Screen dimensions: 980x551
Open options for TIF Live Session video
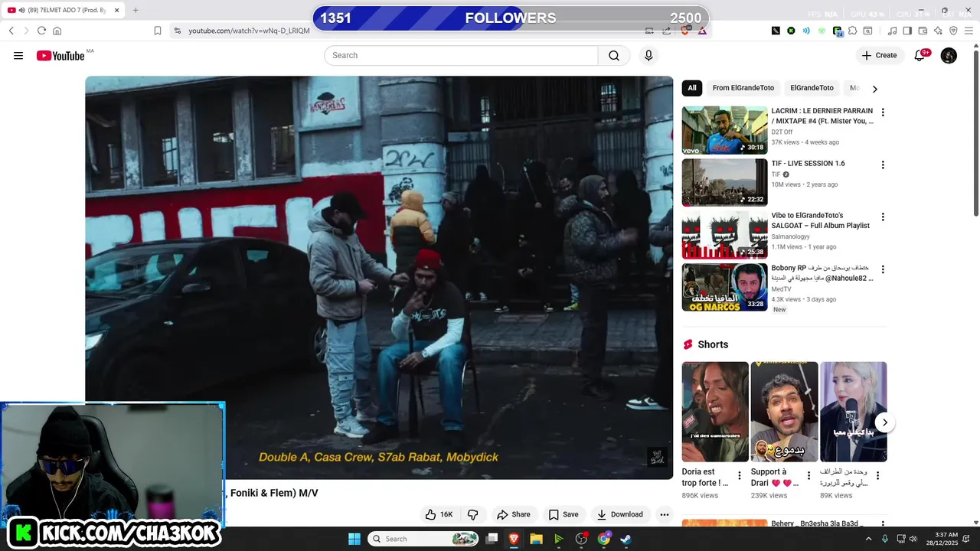(883, 165)
